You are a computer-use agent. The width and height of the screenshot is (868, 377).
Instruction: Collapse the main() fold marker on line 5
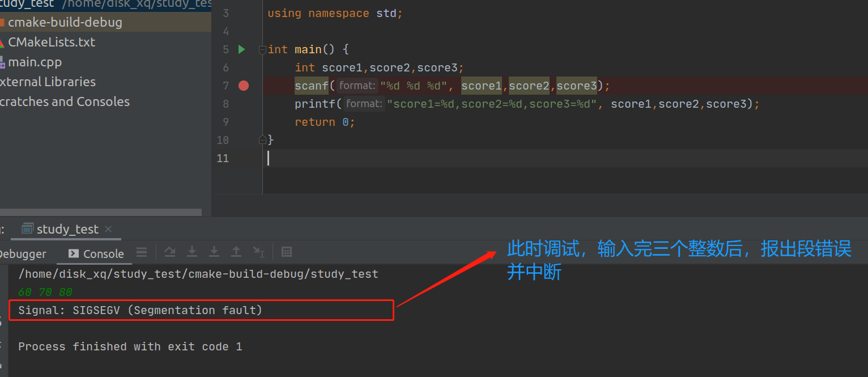[x=262, y=50]
